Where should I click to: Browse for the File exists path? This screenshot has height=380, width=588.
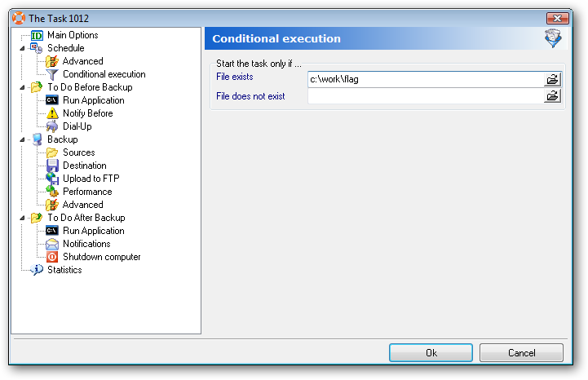click(552, 79)
